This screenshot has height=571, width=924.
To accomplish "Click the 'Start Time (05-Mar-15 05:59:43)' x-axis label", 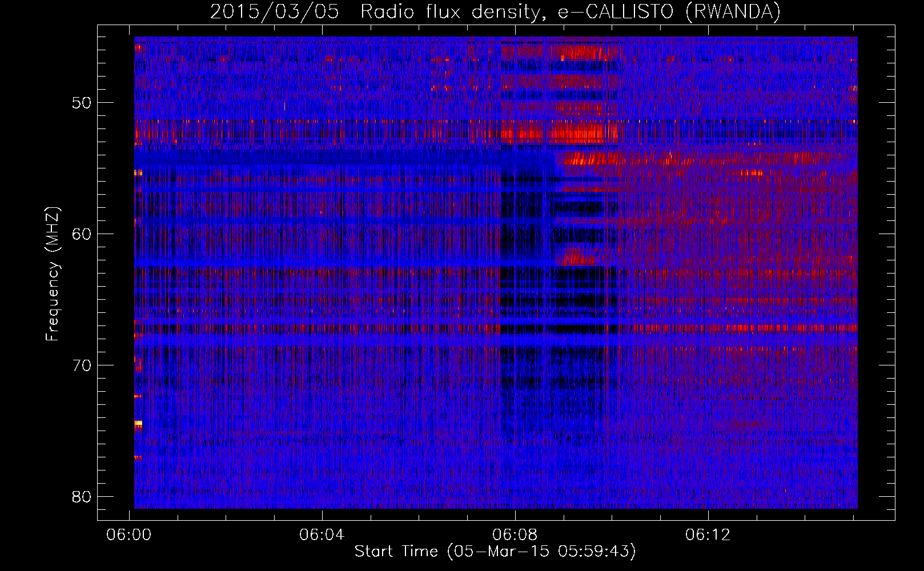I will tap(495, 551).
